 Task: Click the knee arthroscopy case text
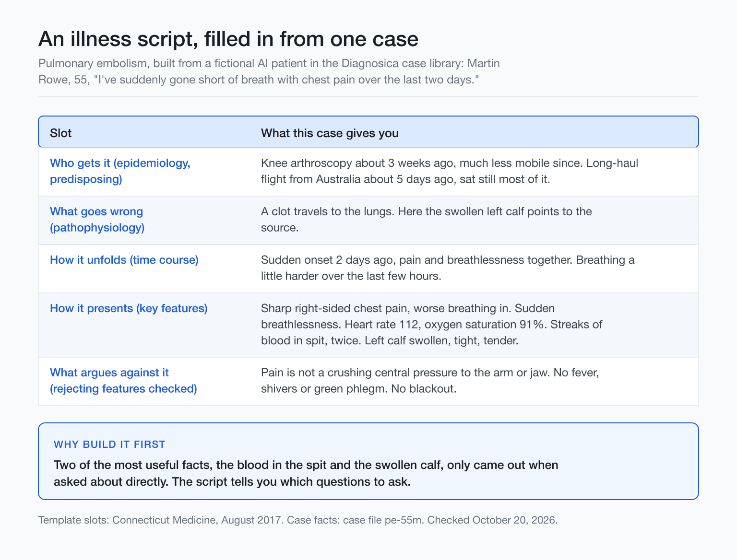tap(450, 171)
